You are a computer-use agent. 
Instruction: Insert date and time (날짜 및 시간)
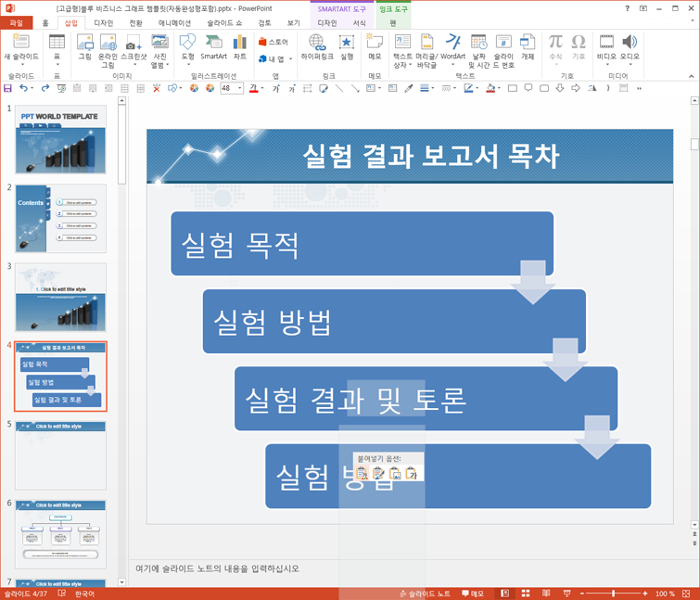tap(478, 50)
